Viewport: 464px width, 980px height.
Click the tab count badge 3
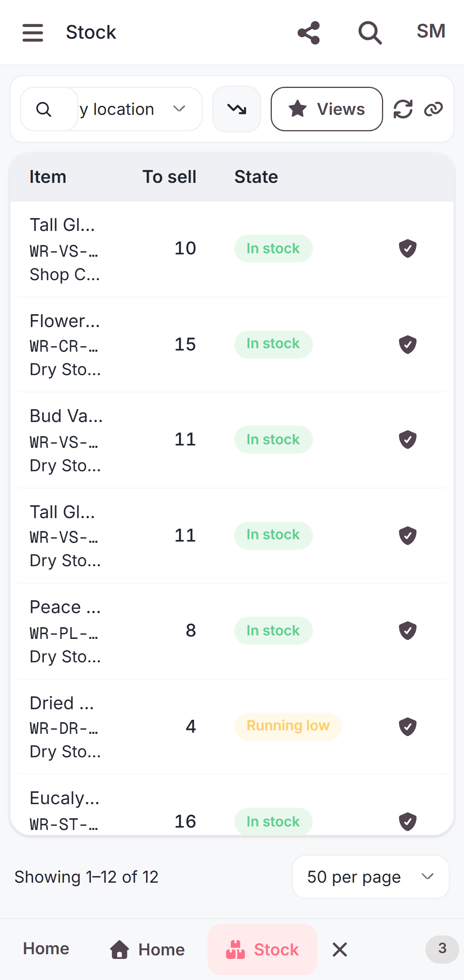[442, 949]
